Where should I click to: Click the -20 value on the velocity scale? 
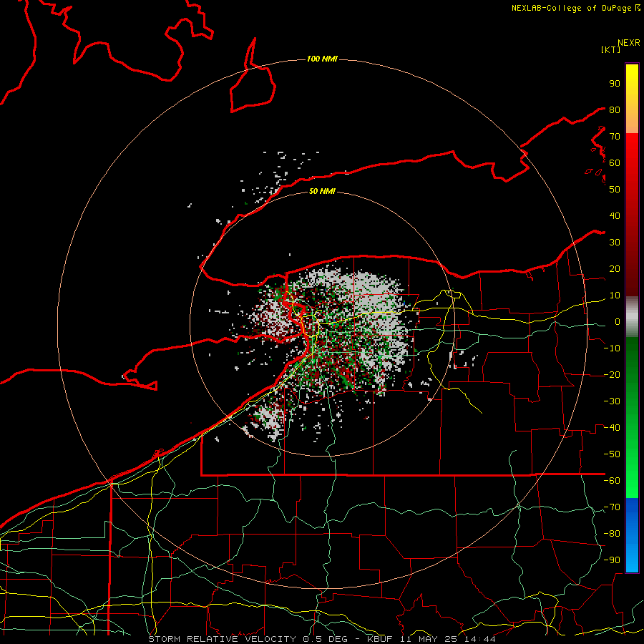[x=612, y=374]
